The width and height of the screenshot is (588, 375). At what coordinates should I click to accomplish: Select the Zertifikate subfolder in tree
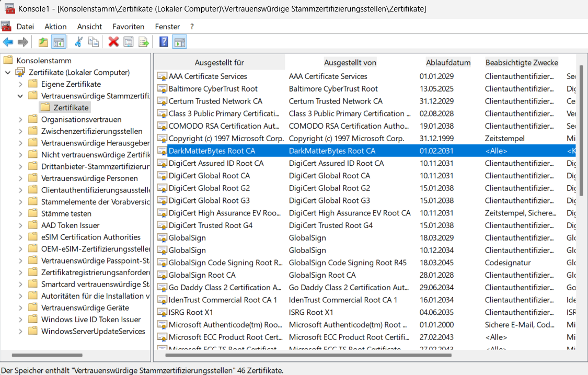click(x=71, y=108)
